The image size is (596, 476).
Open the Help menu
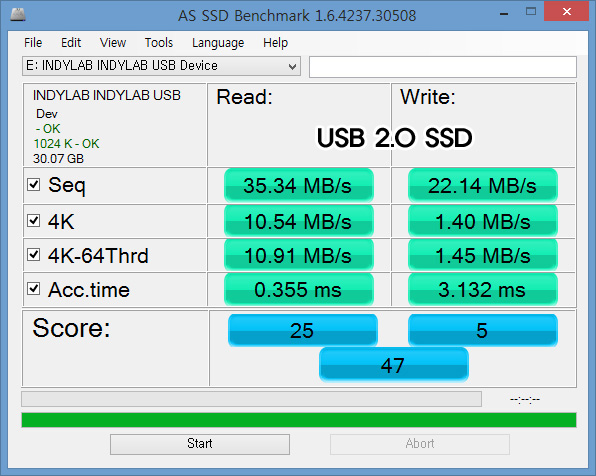[x=276, y=43]
